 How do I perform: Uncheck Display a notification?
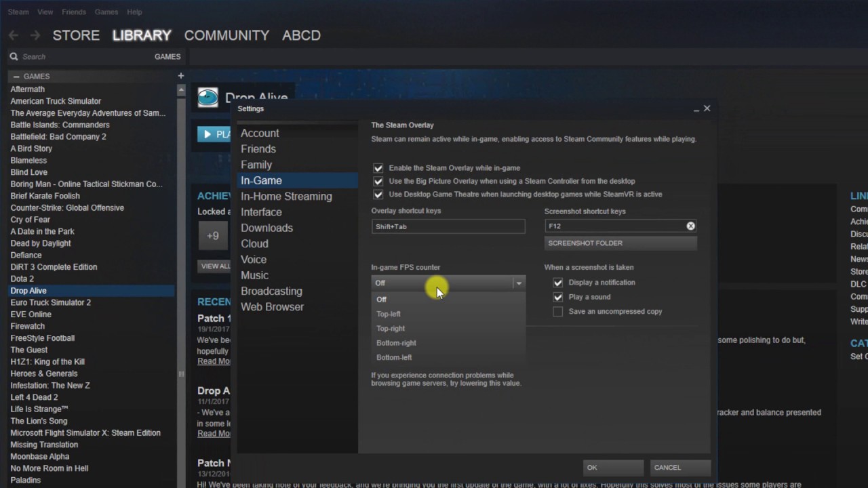pyautogui.click(x=558, y=283)
